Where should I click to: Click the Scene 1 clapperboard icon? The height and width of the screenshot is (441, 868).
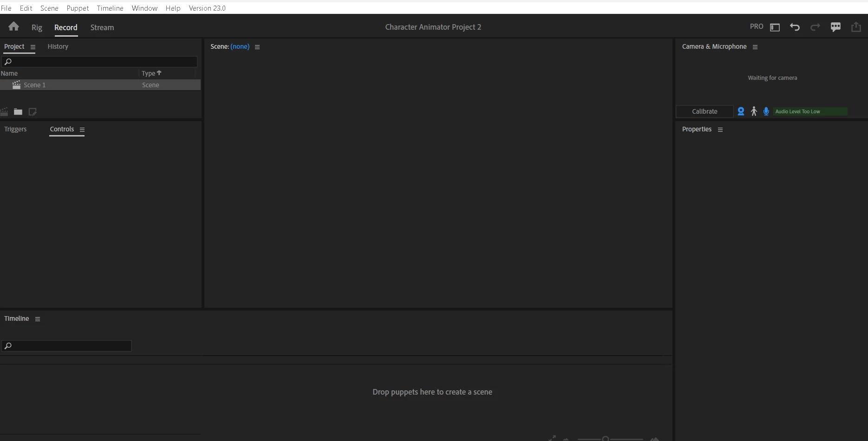click(16, 85)
